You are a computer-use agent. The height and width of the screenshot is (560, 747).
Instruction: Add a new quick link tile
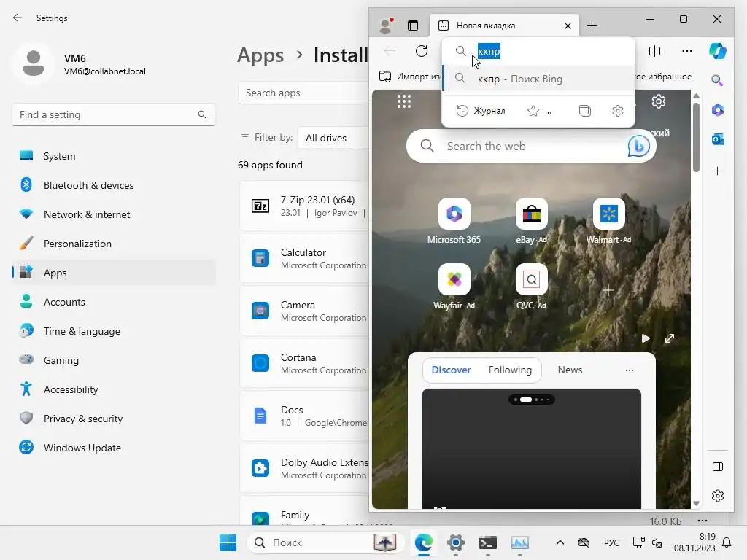(608, 290)
